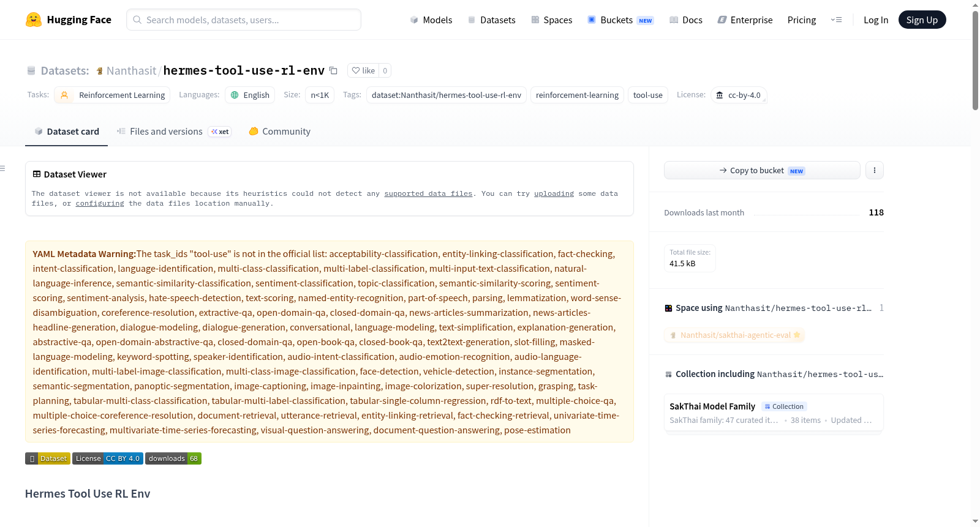Click the "Datasets:" breadcrumb before the owner name

tap(65, 70)
